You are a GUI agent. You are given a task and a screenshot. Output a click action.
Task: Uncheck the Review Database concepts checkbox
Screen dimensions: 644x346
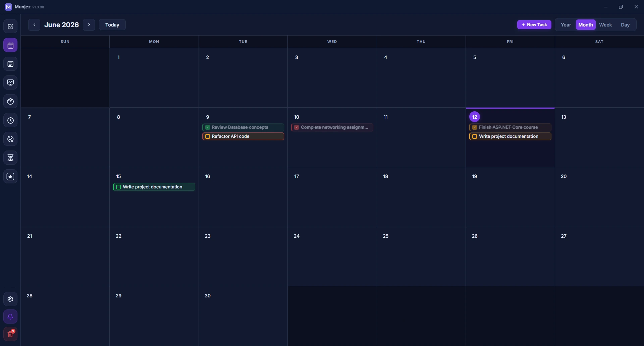click(208, 127)
